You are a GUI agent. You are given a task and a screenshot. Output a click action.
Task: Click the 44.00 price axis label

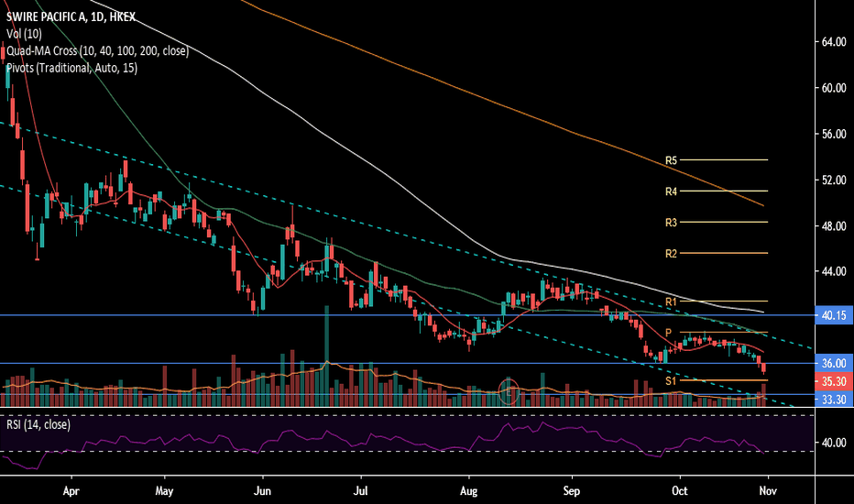pos(834,271)
